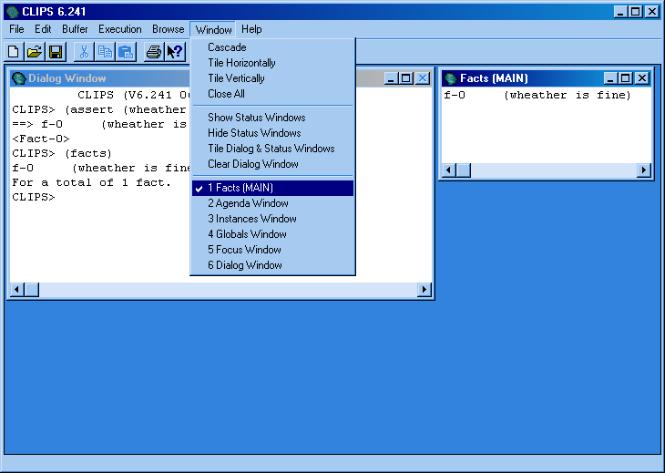Switch to 4 Globals Window
Viewport: 665px width, 473px height.
(272, 234)
